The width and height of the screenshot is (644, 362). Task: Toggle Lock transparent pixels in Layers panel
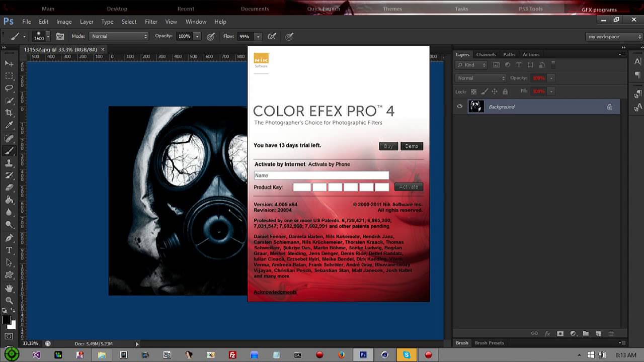473,92
